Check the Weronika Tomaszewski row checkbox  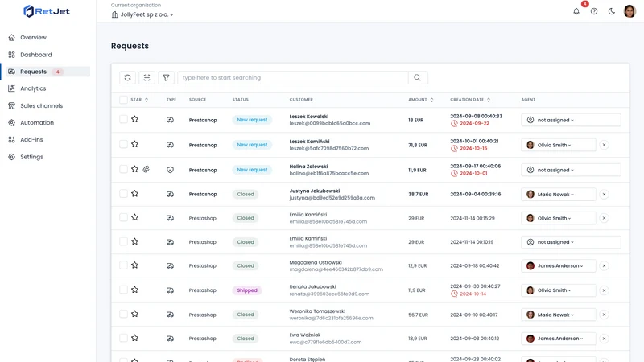point(123,314)
